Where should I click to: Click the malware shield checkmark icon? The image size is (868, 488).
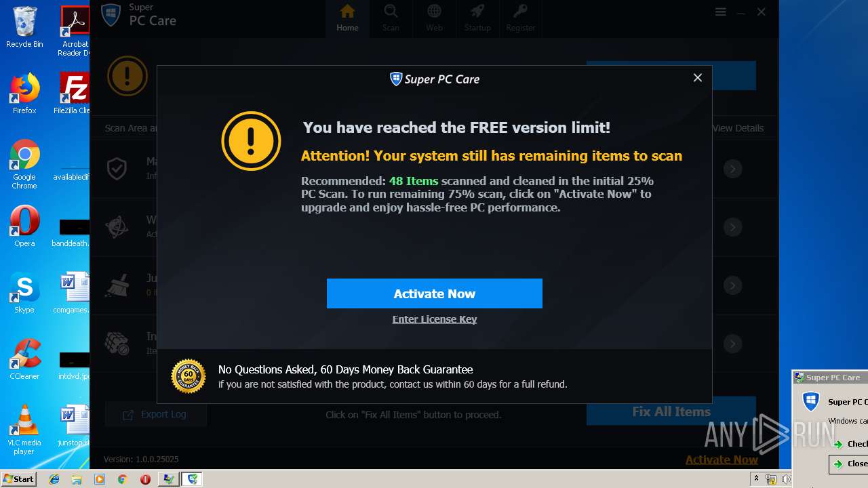tap(117, 169)
